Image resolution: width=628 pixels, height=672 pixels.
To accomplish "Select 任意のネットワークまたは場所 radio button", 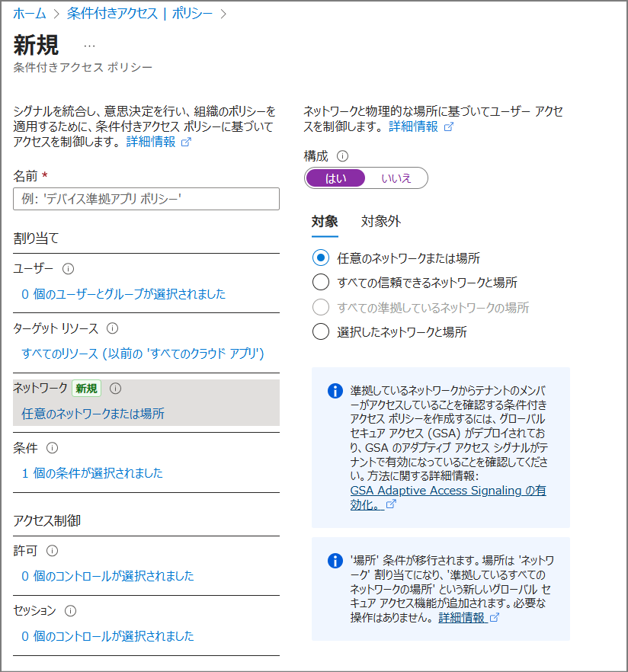I will coord(321,258).
